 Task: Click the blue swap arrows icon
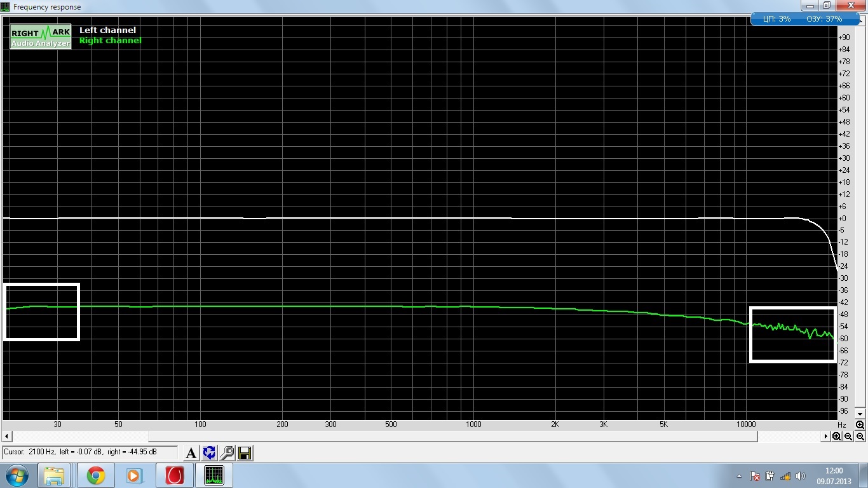click(x=209, y=453)
